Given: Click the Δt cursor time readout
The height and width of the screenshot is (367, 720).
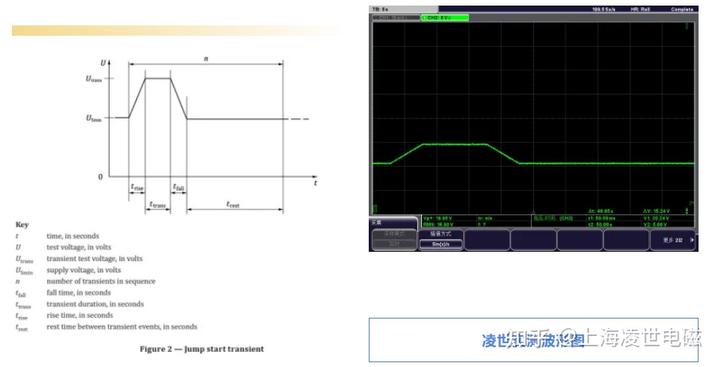Looking at the screenshot, I should (x=601, y=211).
